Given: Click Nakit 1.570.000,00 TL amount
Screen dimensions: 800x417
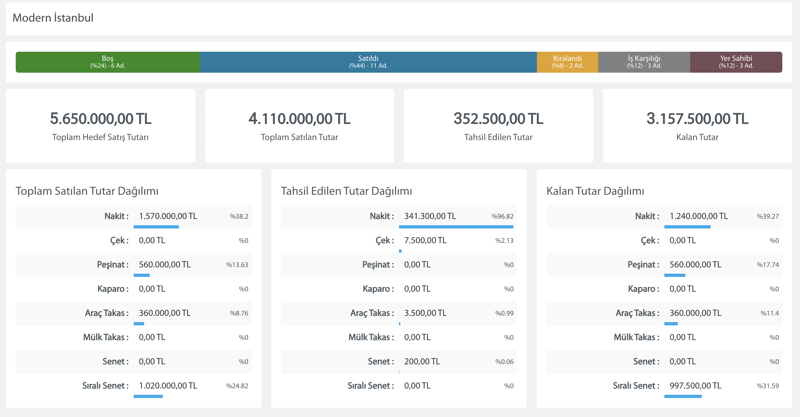Looking at the screenshot, I should (x=168, y=216).
